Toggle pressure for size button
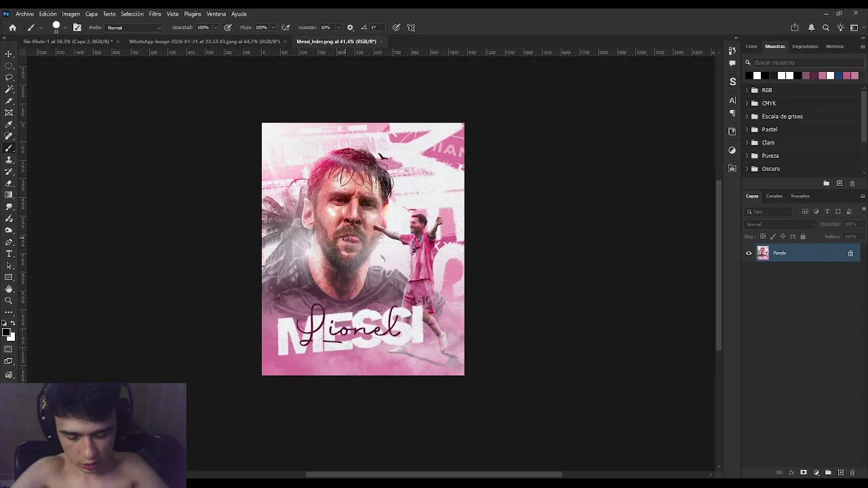868x488 pixels. coord(396,28)
